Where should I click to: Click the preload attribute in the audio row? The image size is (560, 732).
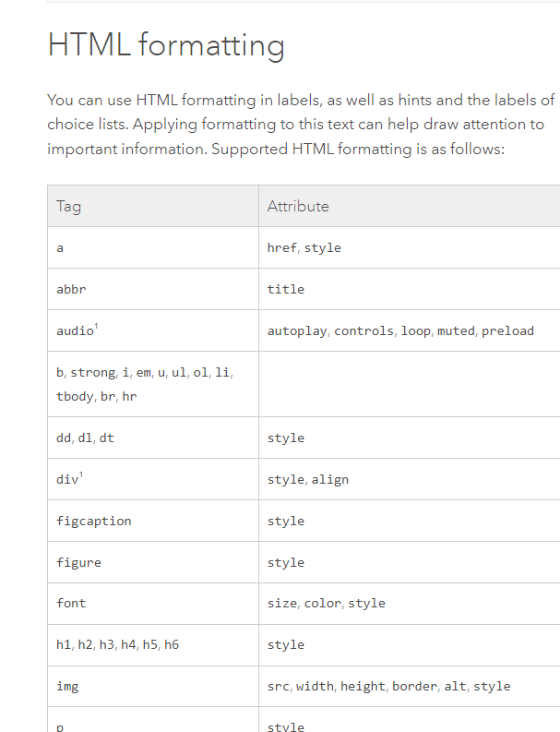pos(507,330)
